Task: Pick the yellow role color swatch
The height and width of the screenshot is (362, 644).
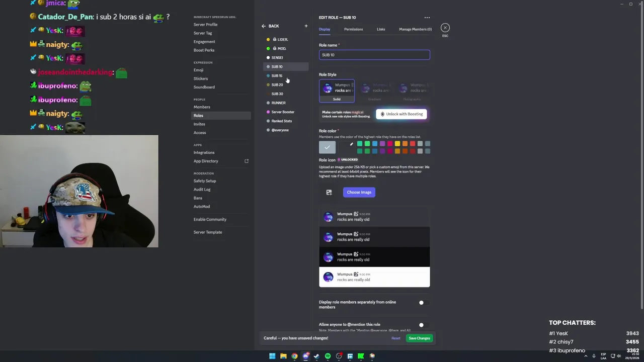Action: coord(397,144)
